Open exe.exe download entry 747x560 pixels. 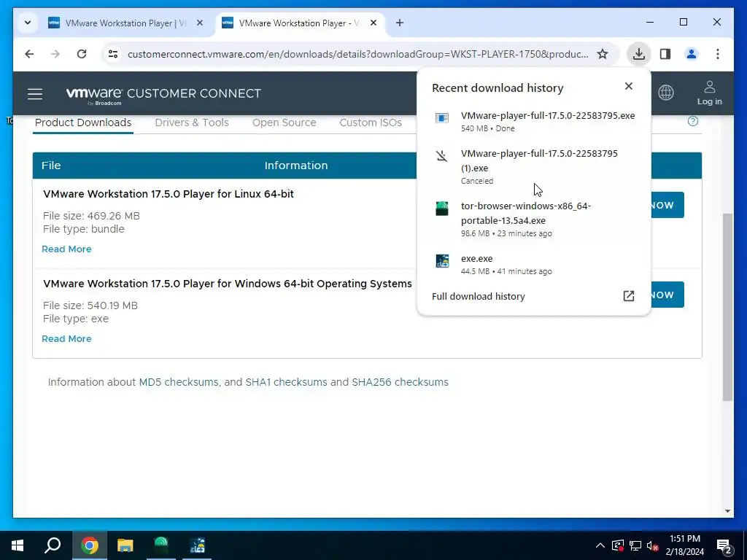533,264
